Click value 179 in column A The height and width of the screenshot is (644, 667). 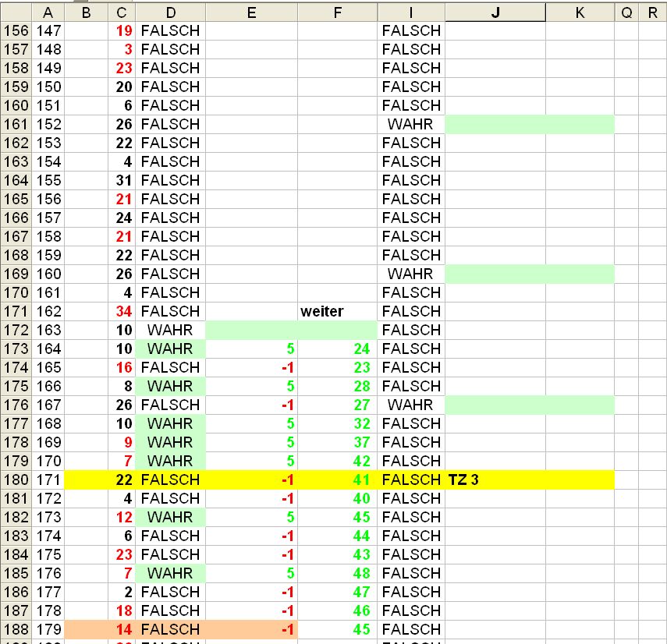click(x=48, y=629)
